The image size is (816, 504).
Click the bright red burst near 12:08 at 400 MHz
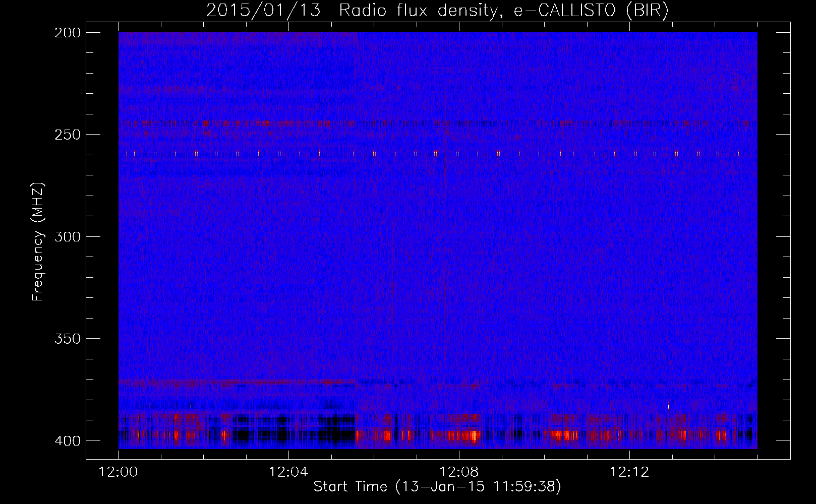coord(473,435)
